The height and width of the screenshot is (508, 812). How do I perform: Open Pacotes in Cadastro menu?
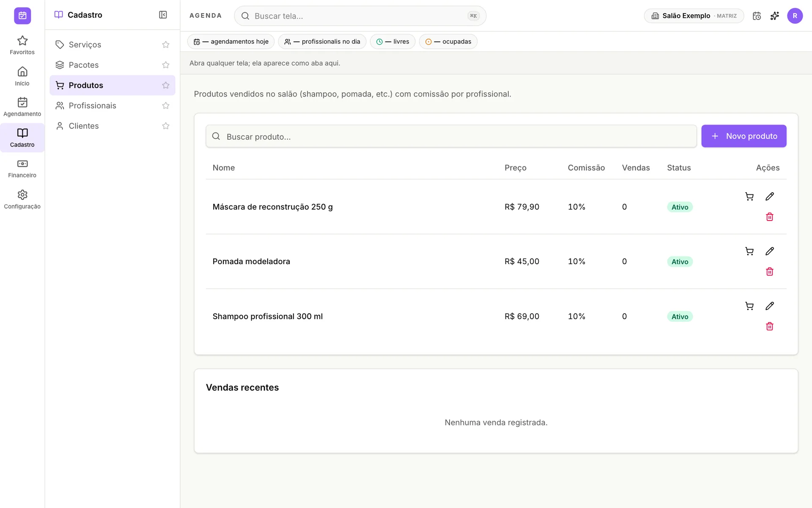tap(112, 65)
